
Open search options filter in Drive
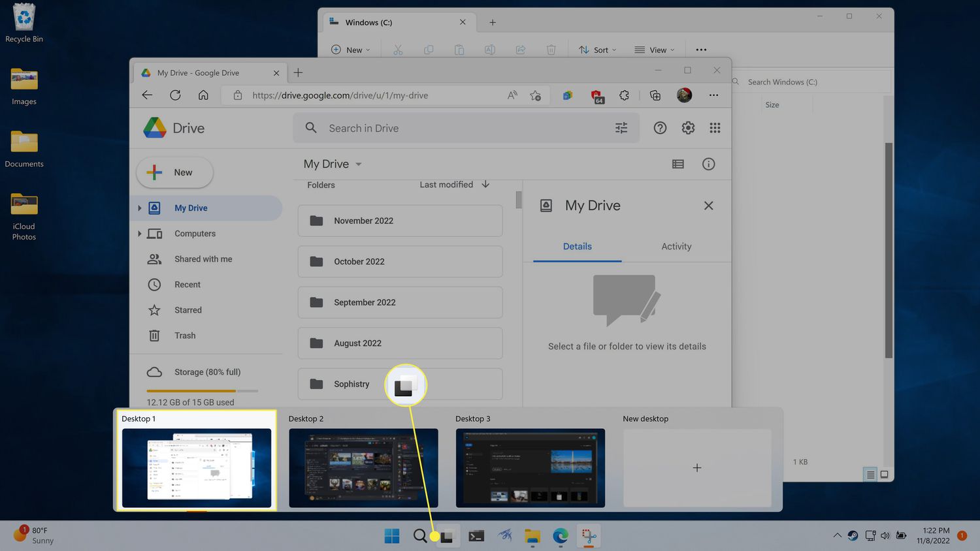pos(621,128)
